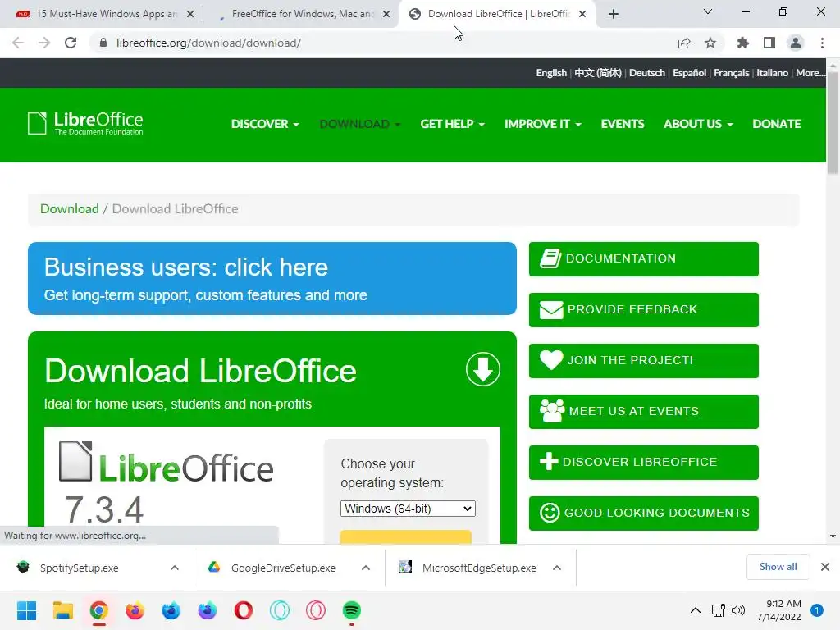Screen dimensions: 840x630
Task: Close the 15 Must-Have Windows Apps tab
Action: coord(190,15)
